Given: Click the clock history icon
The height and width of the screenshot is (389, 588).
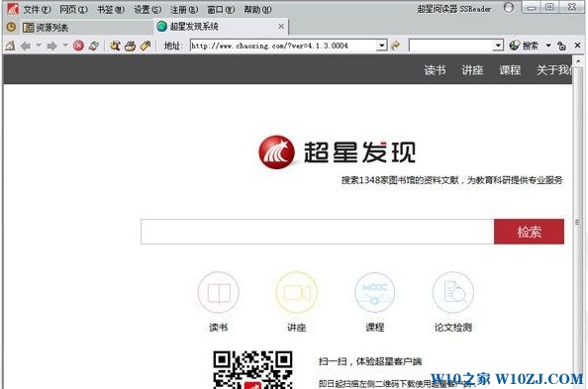Looking at the screenshot, I should point(11,27).
